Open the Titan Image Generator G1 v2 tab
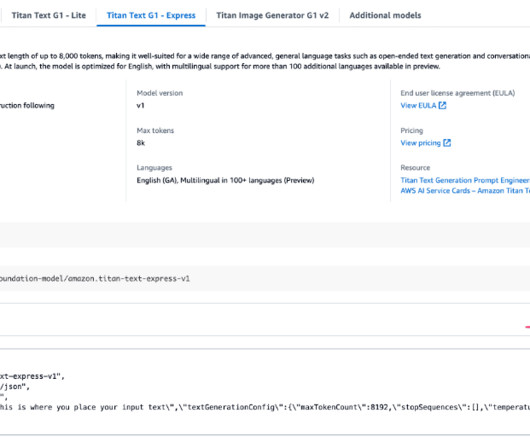530x442 pixels. (272, 16)
